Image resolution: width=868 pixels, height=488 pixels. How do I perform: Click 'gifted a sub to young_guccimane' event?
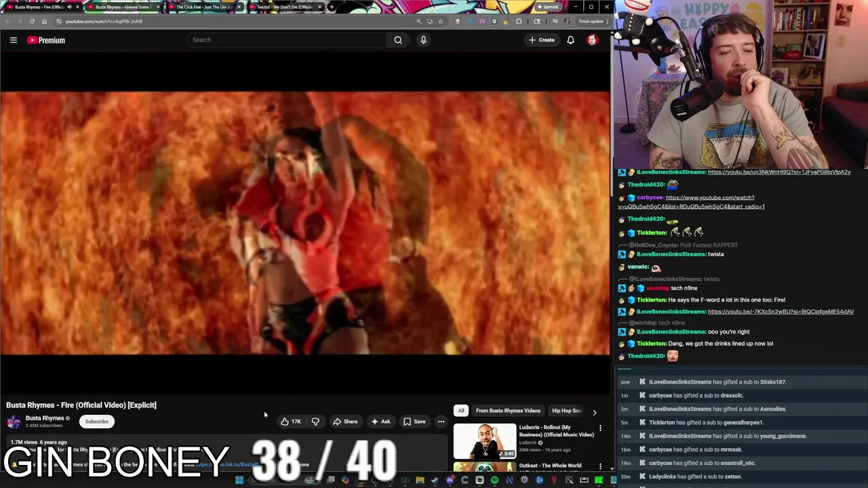728,436
